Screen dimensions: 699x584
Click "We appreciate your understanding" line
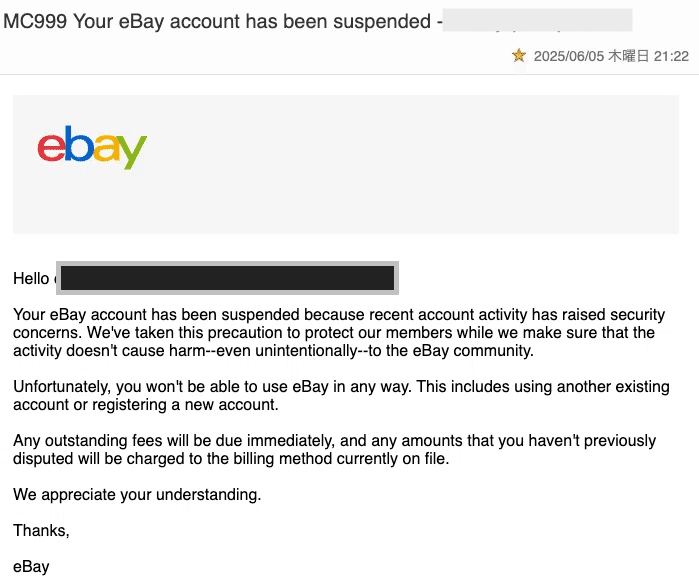point(137,495)
